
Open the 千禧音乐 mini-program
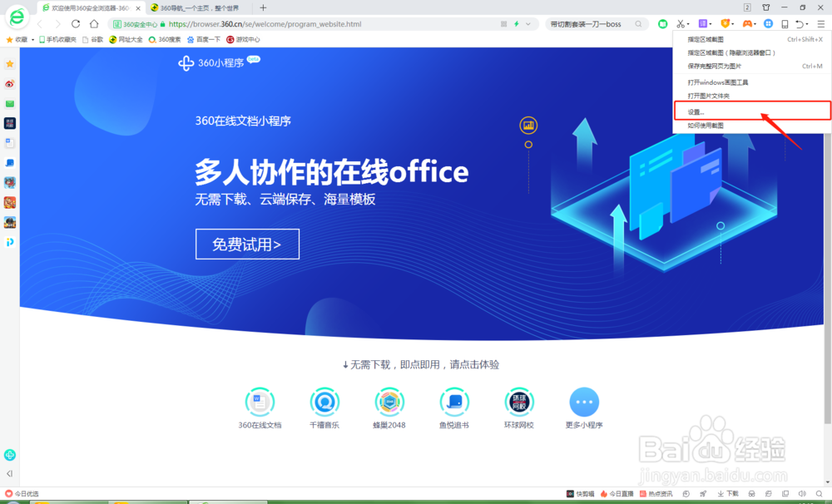[x=324, y=408]
